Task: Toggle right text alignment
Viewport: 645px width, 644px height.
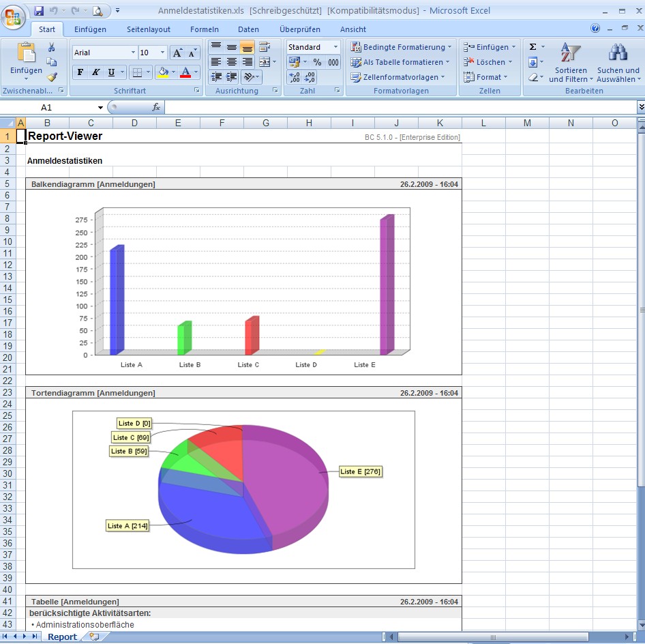Action: point(247,62)
